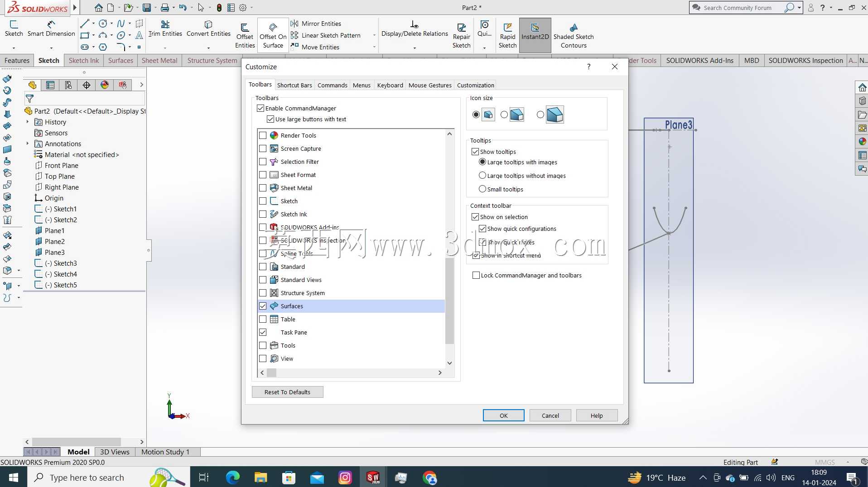Switch to the Keyboard tab
Image resolution: width=868 pixels, height=487 pixels.
(x=390, y=85)
